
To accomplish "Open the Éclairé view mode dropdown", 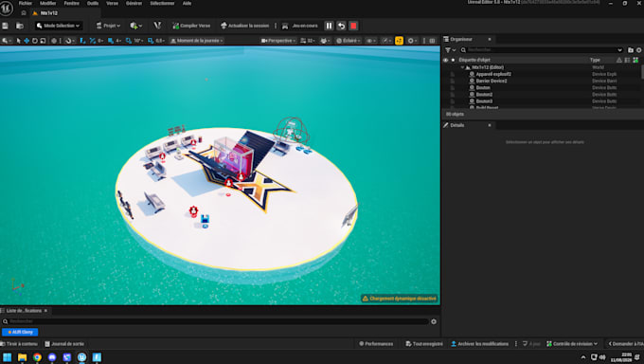I will point(349,41).
